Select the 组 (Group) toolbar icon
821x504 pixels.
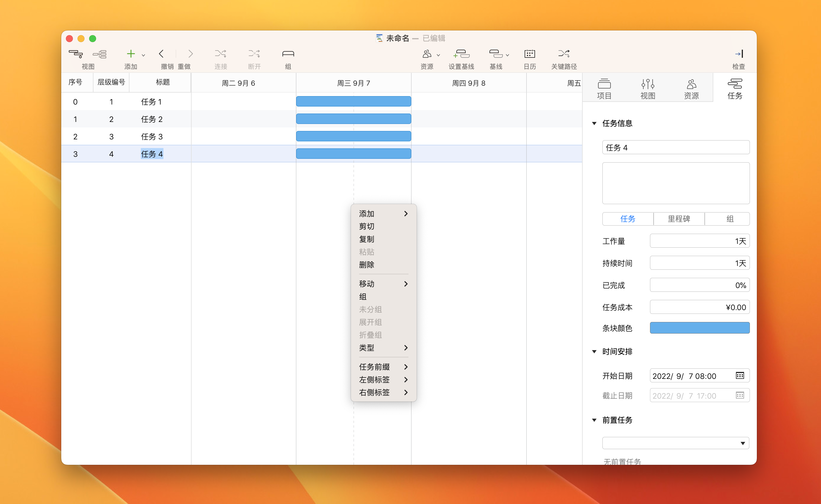point(288,58)
